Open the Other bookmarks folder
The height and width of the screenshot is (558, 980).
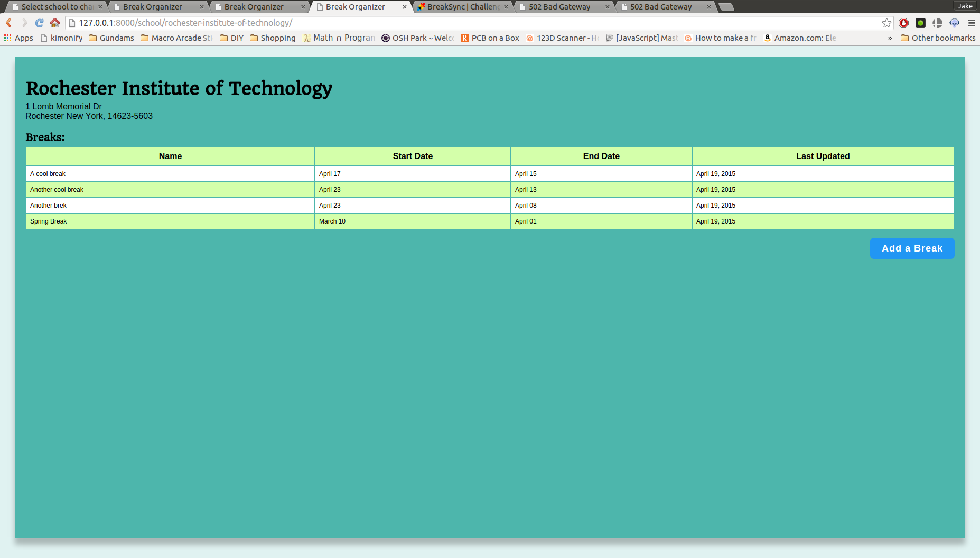tap(938, 38)
